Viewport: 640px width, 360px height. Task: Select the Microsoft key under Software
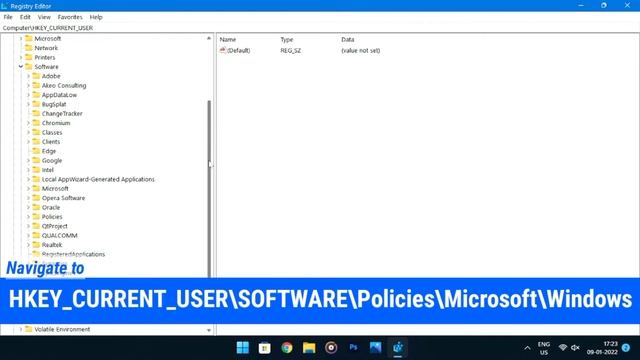(x=55, y=189)
